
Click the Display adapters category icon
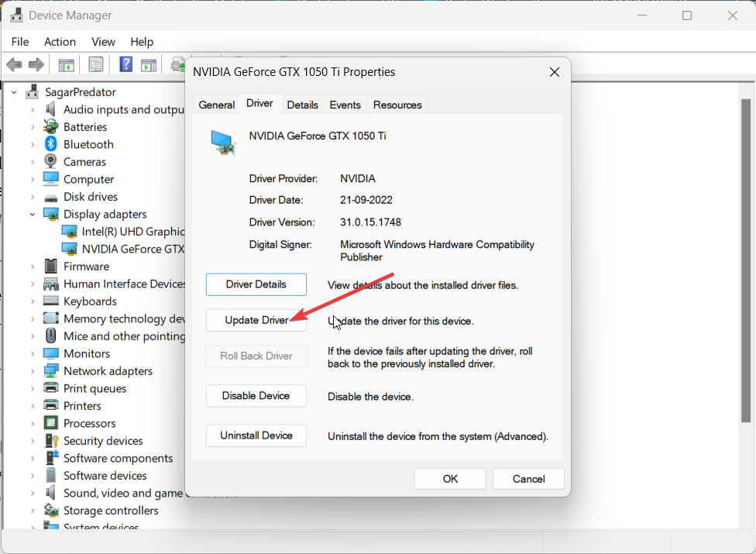(x=50, y=214)
